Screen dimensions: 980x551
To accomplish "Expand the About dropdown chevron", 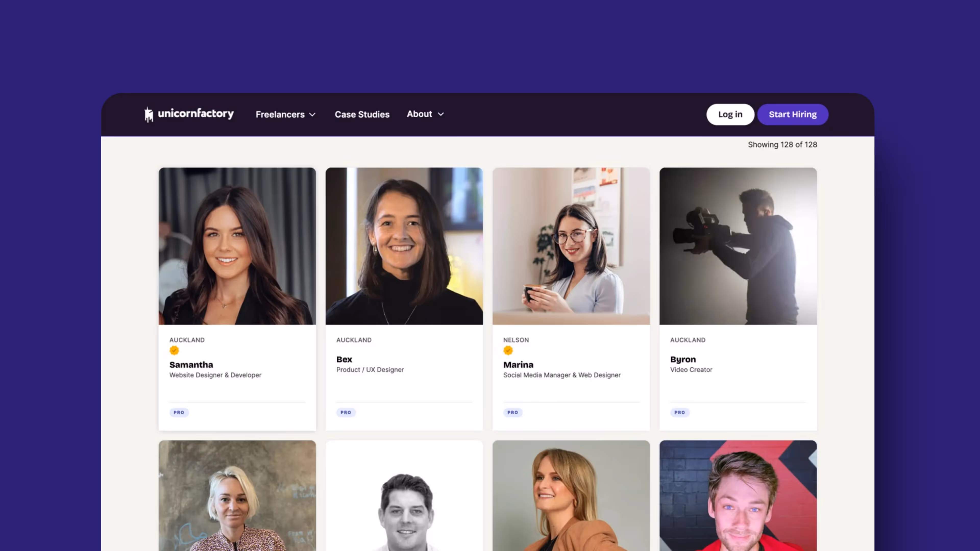I will [x=440, y=114].
